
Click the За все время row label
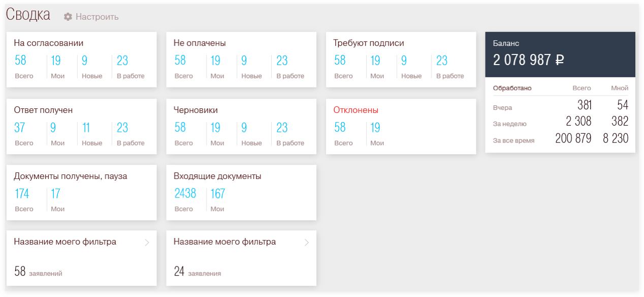click(513, 140)
